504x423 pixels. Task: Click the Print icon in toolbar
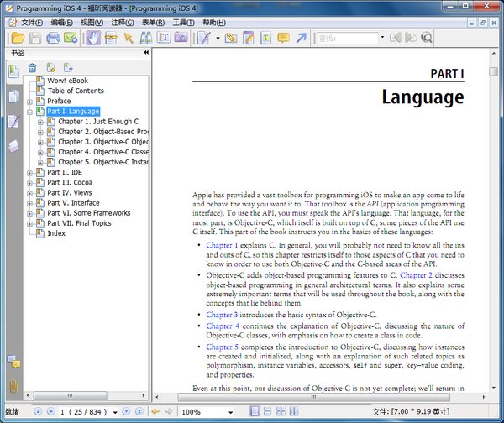pos(53,38)
